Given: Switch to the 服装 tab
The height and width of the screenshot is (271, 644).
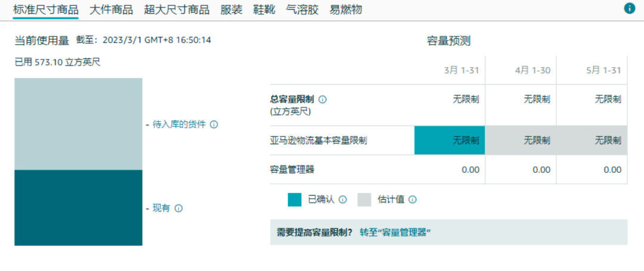Looking at the screenshot, I should [230, 10].
